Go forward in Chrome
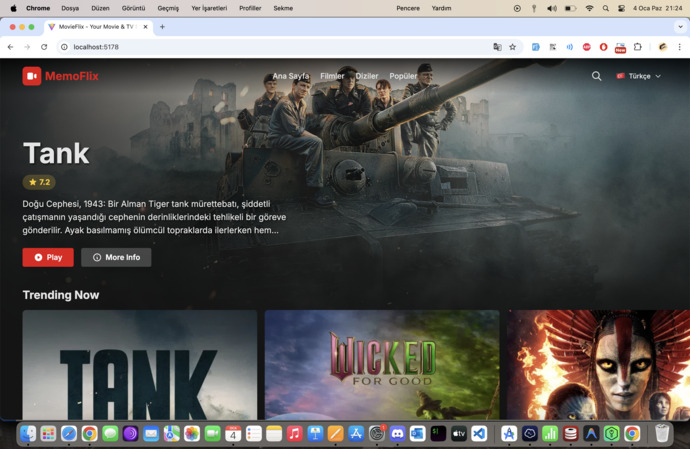This screenshot has height=449, width=690. coord(27,47)
